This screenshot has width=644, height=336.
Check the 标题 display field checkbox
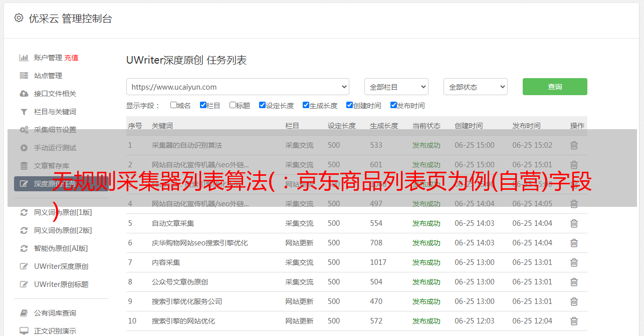[x=233, y=105]
